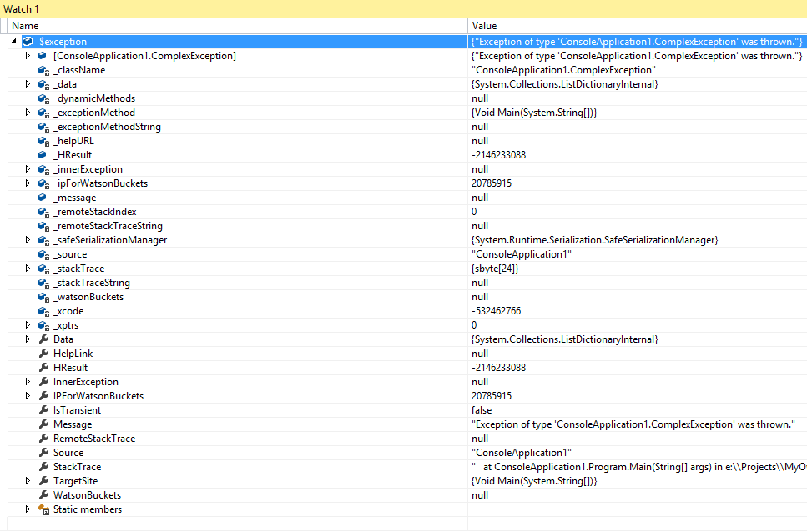Click the [ConsoleApplication1.ComplexException] row icon
807x532 pixels.
click(x=43, y=56)
